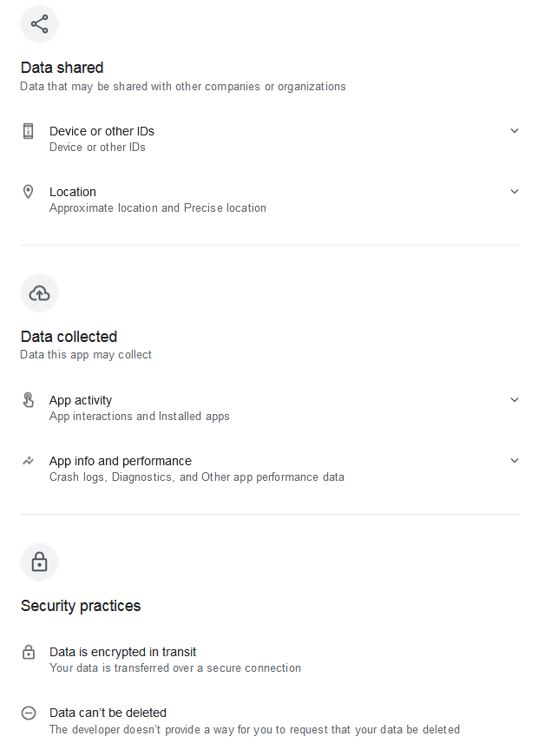
Task: Click the App activity title
Action: [x=81, y=400]
